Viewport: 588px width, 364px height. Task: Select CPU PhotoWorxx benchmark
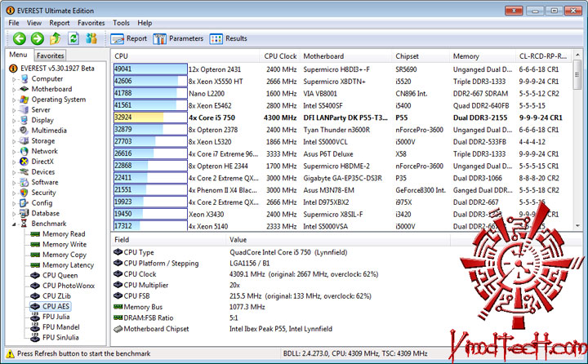tap(69, 286)
